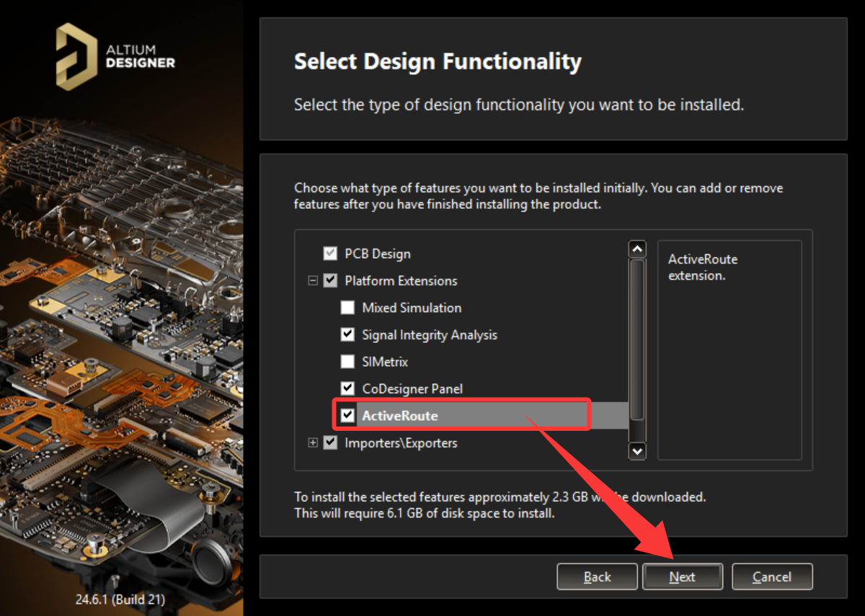
Task: Select the Mixed Simulation tree item label
Action: click(x=412, y=308)
